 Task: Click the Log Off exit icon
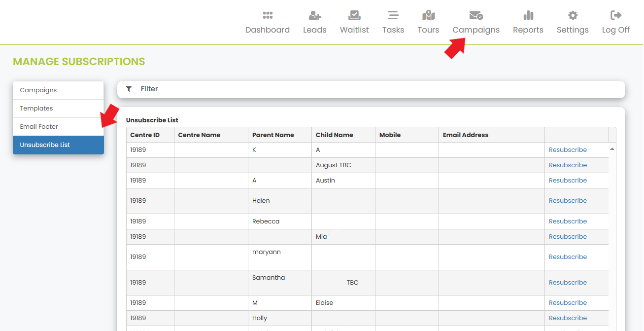click(x=616, y=15)
